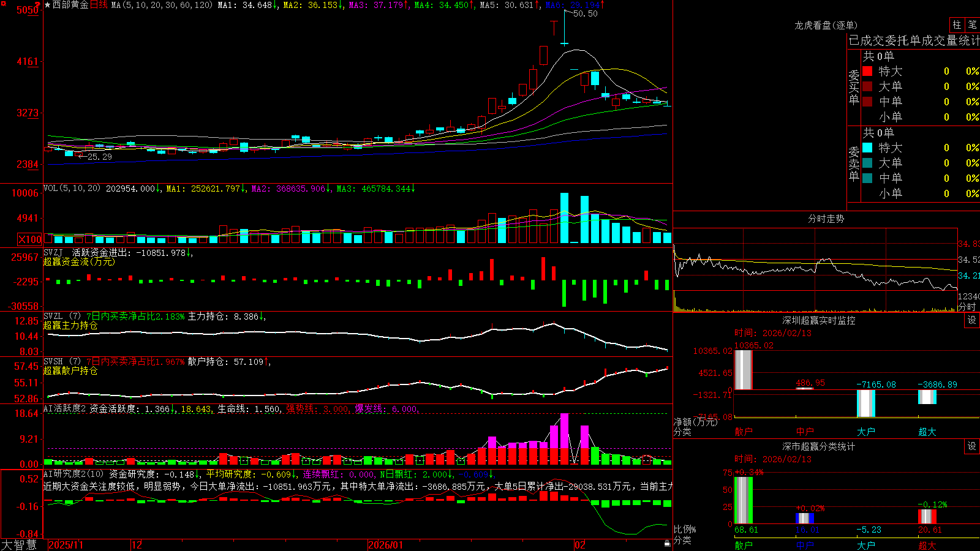Click the cyan 特大 sell-order color swatch
The height and width of the screenshot is (551, 980).
click(x=867, y=148)
